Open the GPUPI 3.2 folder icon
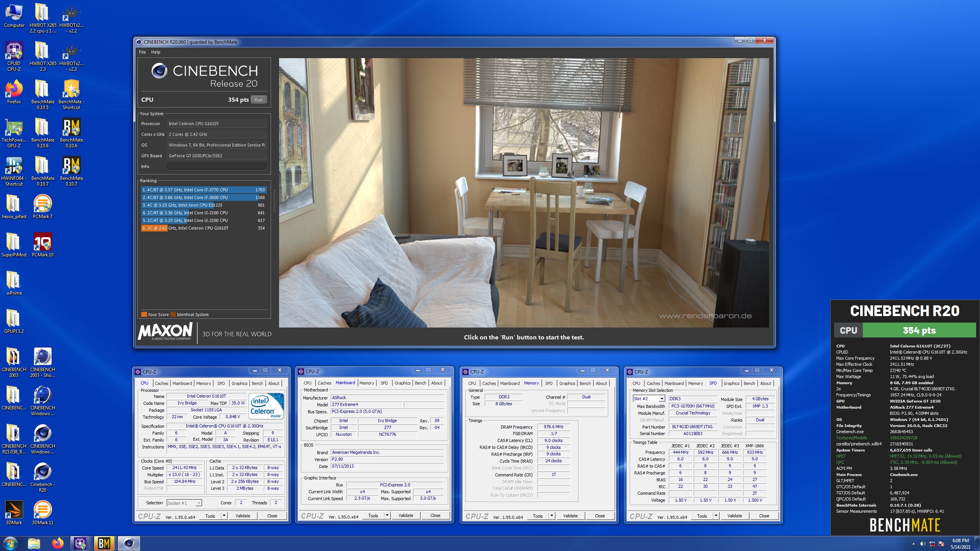980x551 pixels. (14, 321)
